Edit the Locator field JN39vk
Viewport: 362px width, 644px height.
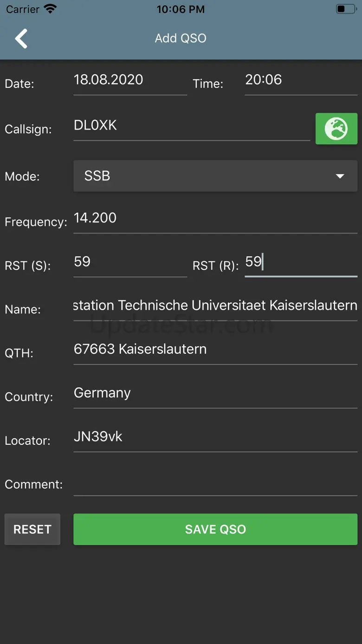215,437
